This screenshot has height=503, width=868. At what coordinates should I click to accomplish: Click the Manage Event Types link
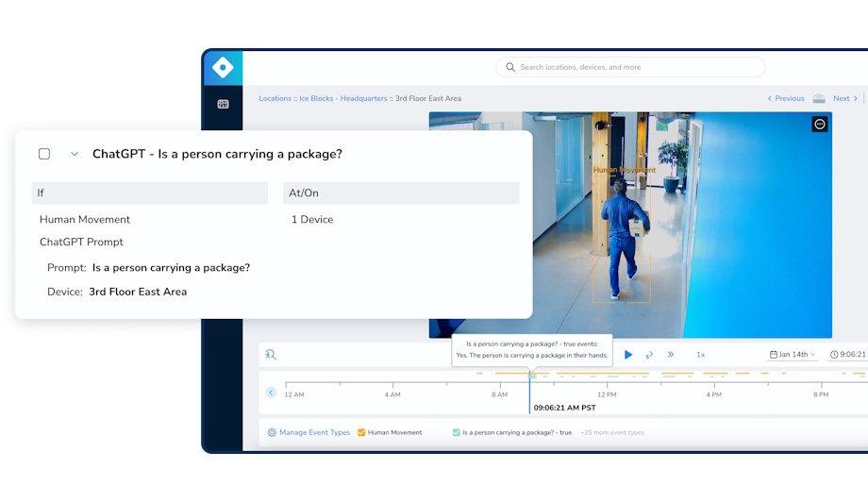pyautogui.click(x=314, y=432)
